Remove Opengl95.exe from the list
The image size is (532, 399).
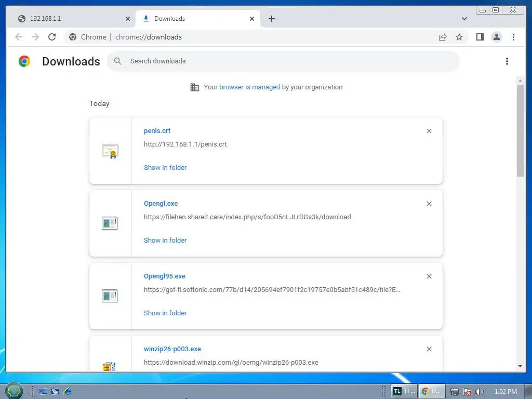429,276
